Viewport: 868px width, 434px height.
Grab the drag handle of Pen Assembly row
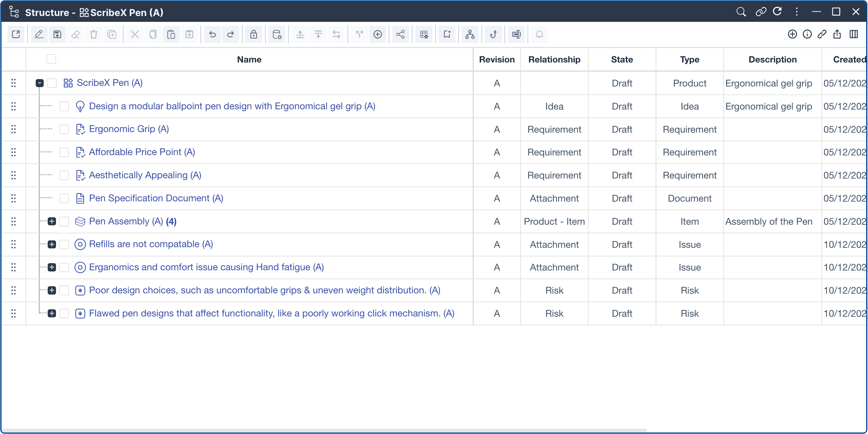point(14,221)
